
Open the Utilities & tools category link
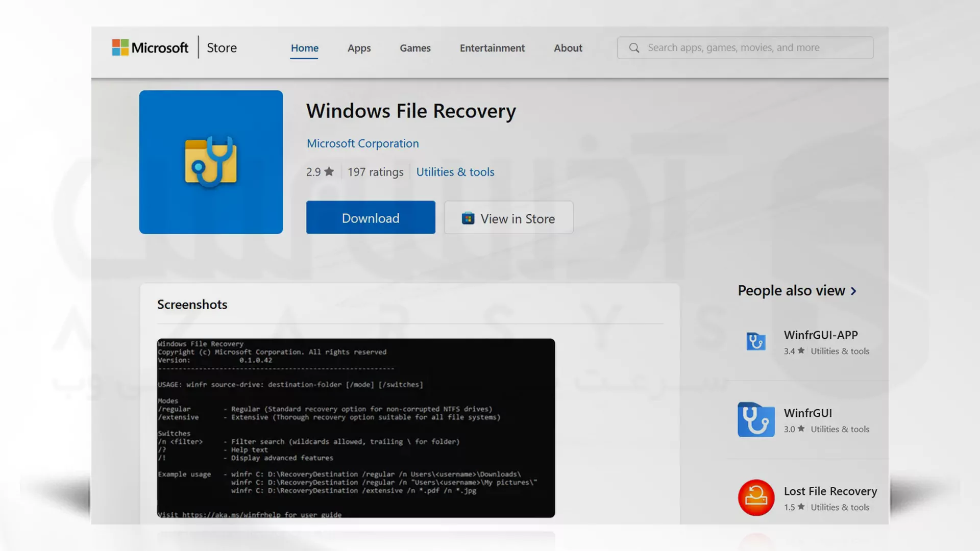455,172
